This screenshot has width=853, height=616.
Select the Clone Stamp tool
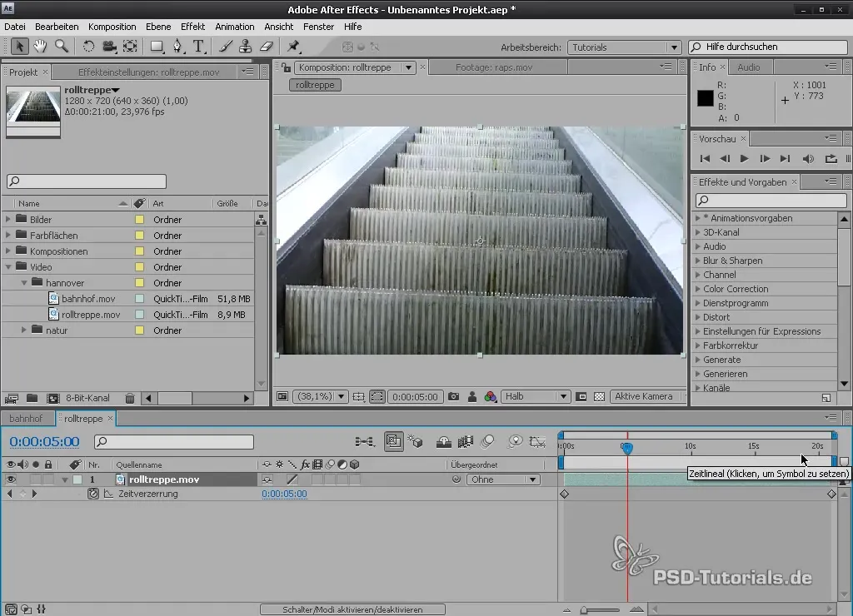pos(246,47)
